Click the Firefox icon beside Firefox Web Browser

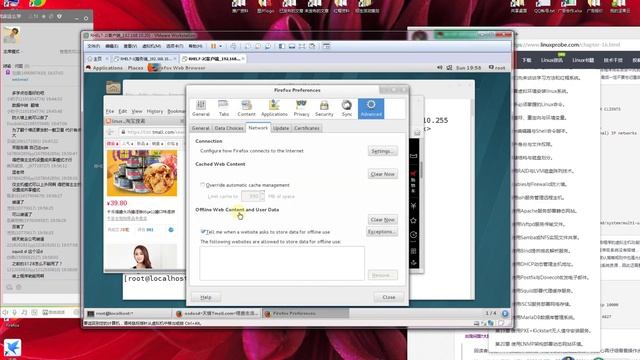pos(153,67)
